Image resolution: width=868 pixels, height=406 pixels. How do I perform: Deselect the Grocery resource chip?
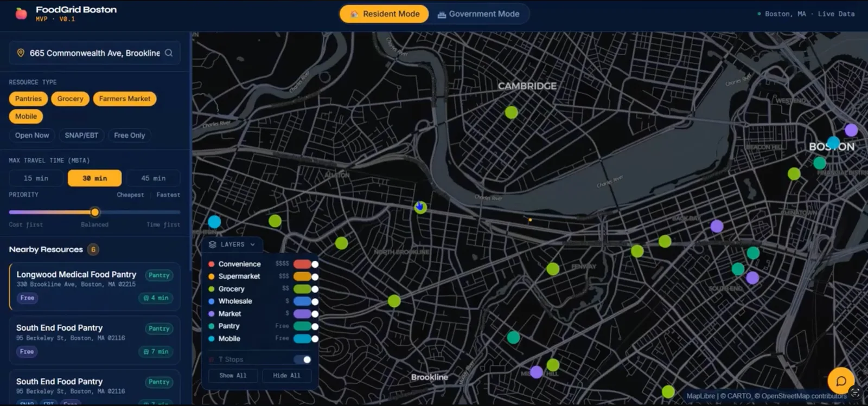click(70, 99)
